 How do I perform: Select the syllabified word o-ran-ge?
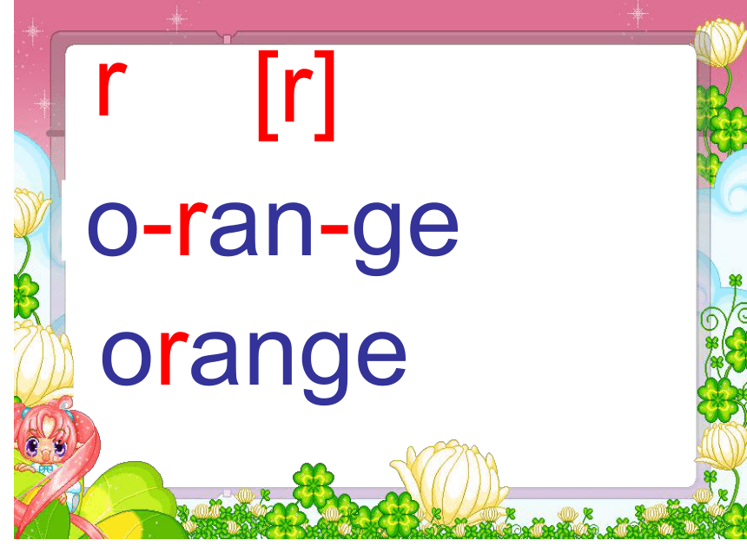(273, 238)
